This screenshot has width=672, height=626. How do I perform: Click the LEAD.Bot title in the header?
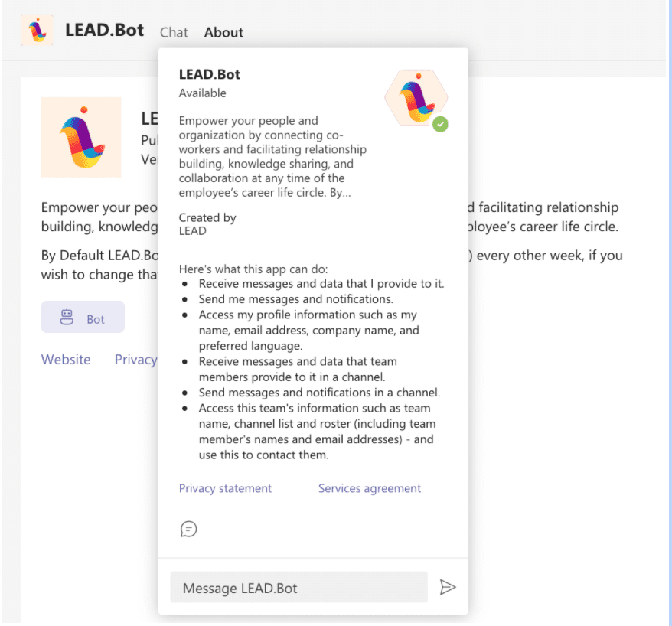[105, 31]
